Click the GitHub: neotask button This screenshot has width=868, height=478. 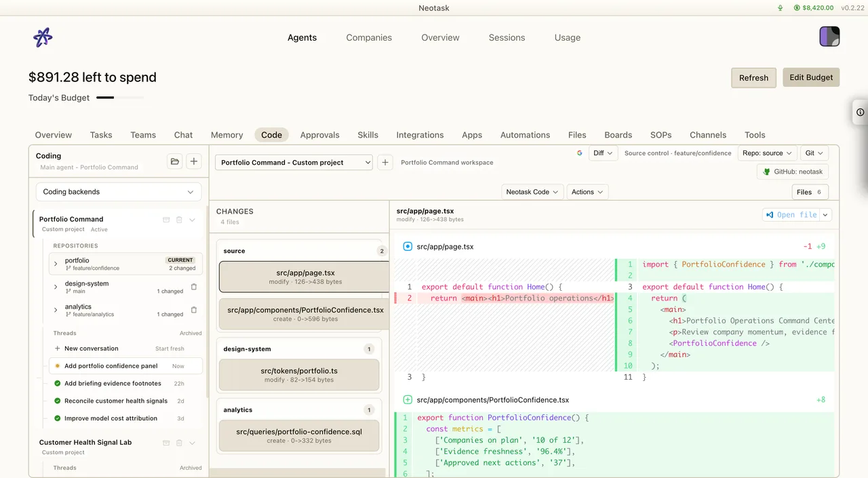793,172
